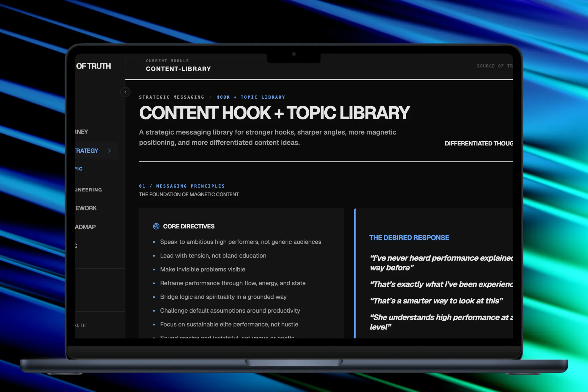
Task: Open the Engineering sidebar section
Action: [x=89, y=190]
